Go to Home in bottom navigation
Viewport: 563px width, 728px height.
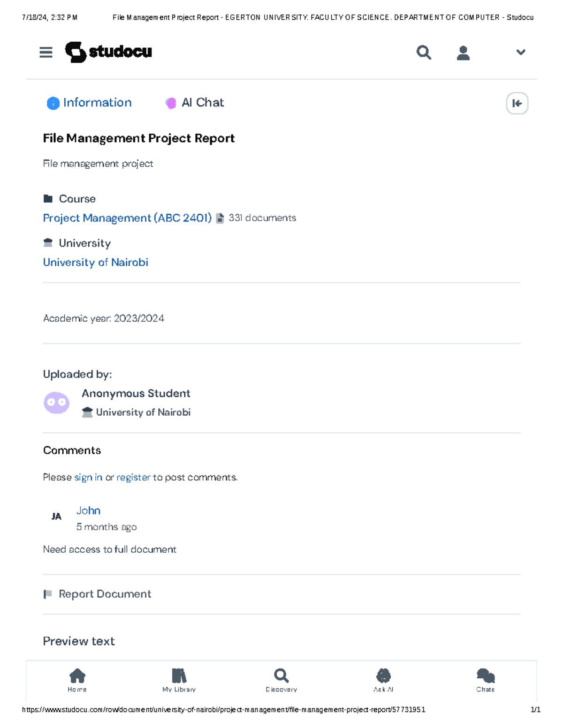point(77,680)
